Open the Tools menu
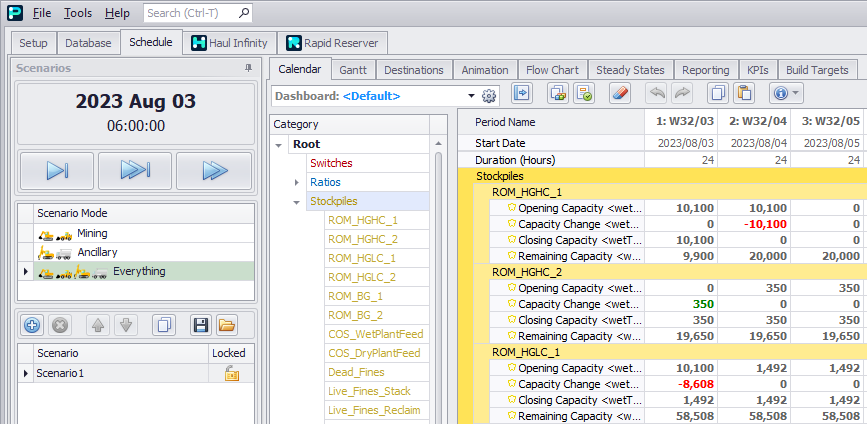867x424 pixels. click(x=78, y=13)
